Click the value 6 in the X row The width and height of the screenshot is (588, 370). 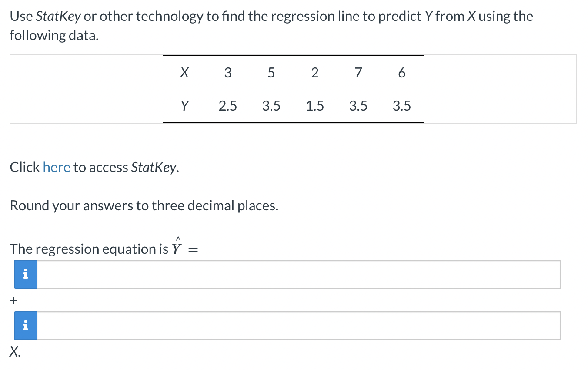402,73
